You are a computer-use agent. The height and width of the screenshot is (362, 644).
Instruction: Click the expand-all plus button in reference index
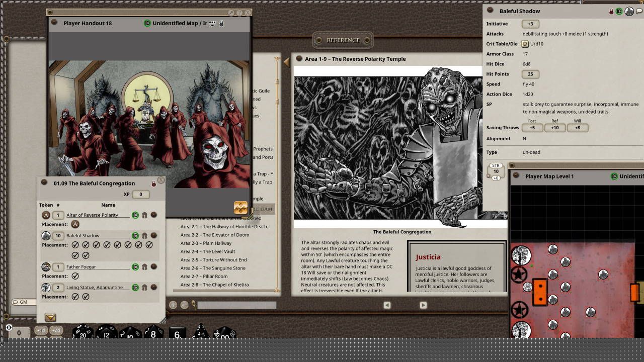pos(173,305)
